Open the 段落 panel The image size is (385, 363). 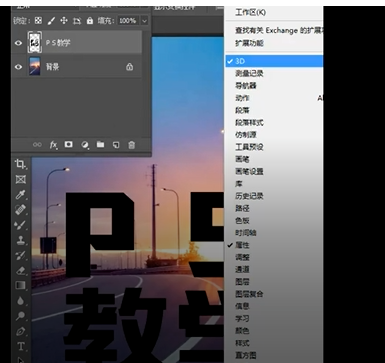(274, 110)
